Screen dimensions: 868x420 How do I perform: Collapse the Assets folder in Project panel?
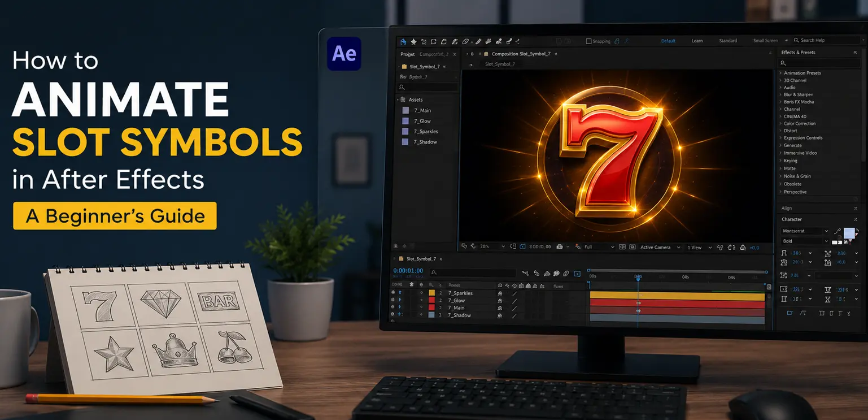point(399,99)
